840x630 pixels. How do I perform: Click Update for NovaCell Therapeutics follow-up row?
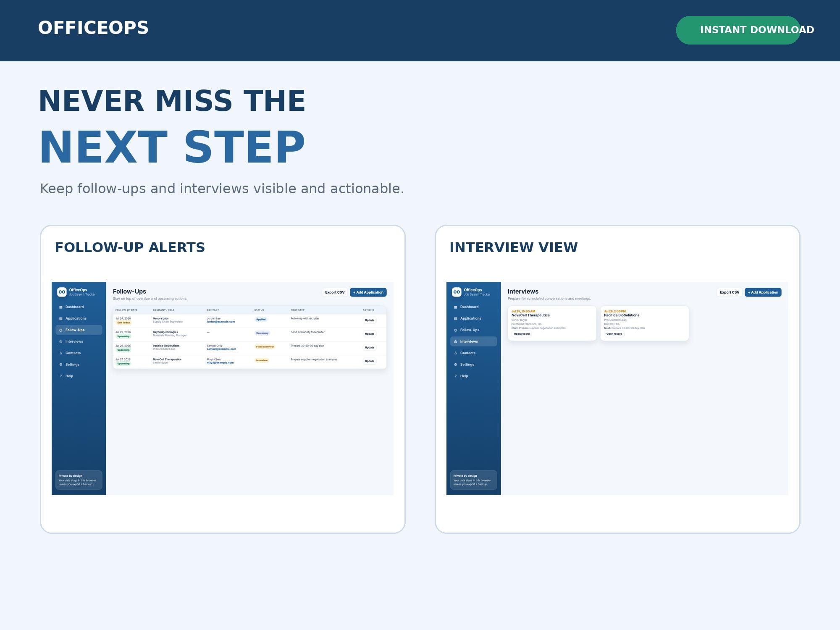(370, 361)
